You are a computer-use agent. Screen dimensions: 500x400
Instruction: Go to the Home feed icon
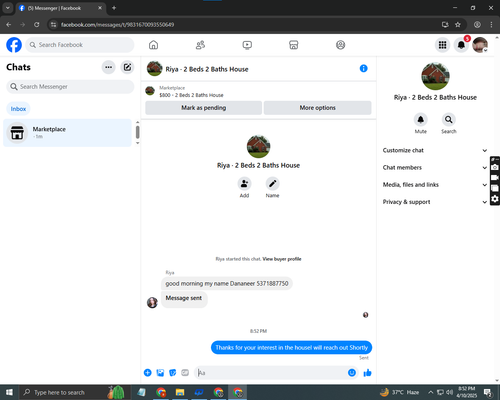tap(153, 45)
